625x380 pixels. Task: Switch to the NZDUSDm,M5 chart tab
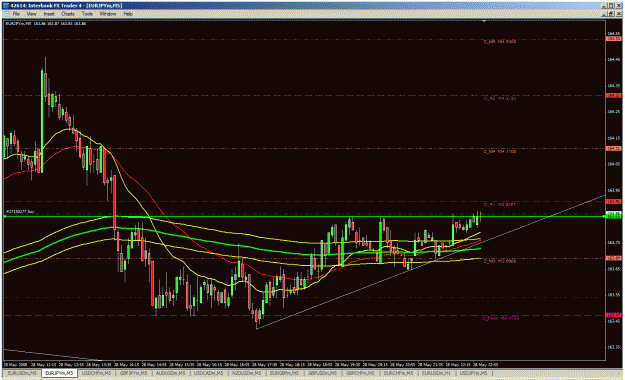246,373
